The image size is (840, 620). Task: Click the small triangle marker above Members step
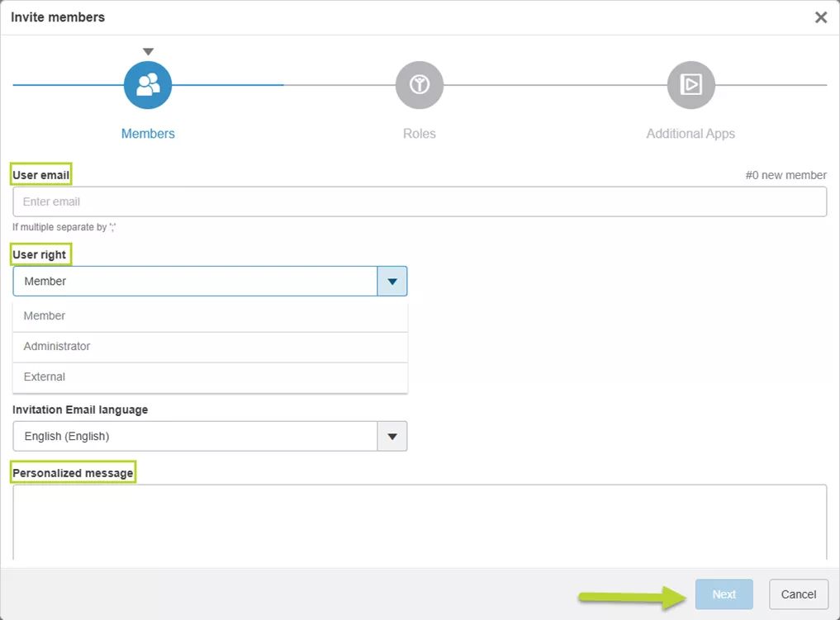[x=148, y=52]
